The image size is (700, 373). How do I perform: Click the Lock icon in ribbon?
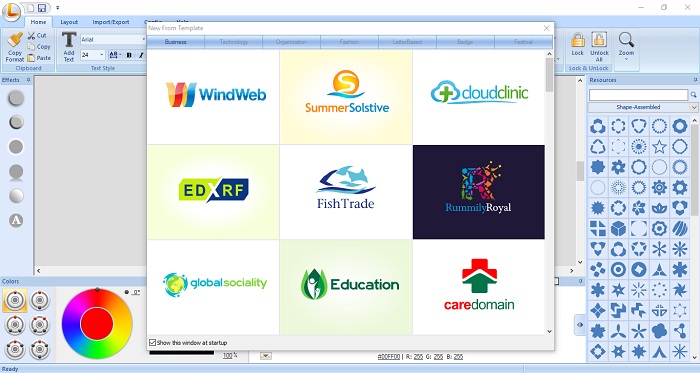point(578,44)
